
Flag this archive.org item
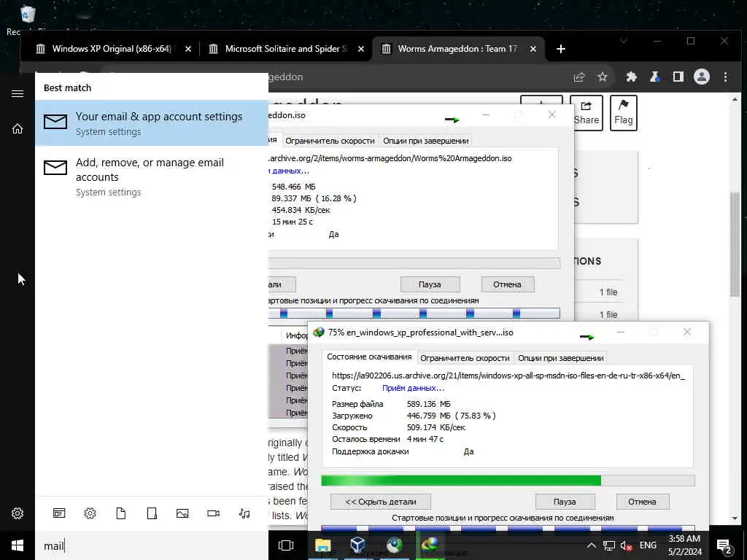click(623, 113)
